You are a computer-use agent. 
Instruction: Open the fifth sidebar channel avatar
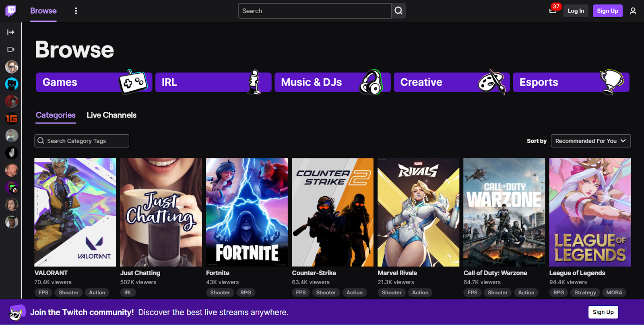click(12, 136)
